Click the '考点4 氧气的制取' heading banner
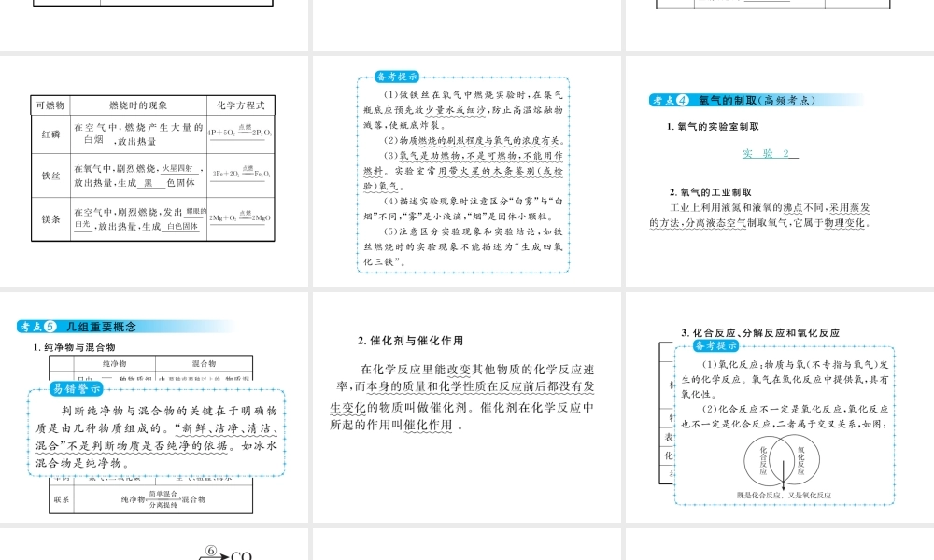Viewport: 934px width, 560px height. [x=757, y=100]
